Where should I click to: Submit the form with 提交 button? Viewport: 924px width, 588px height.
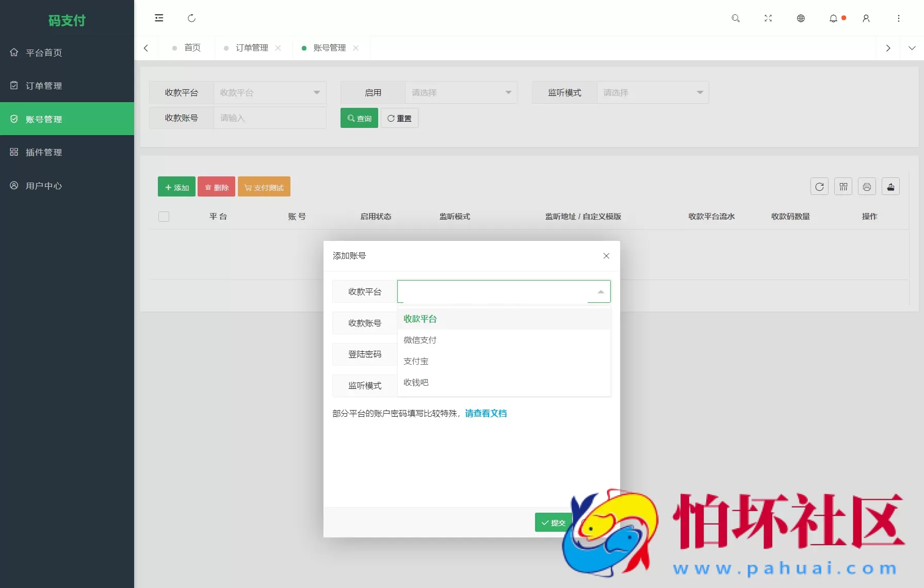coord(553,522)
